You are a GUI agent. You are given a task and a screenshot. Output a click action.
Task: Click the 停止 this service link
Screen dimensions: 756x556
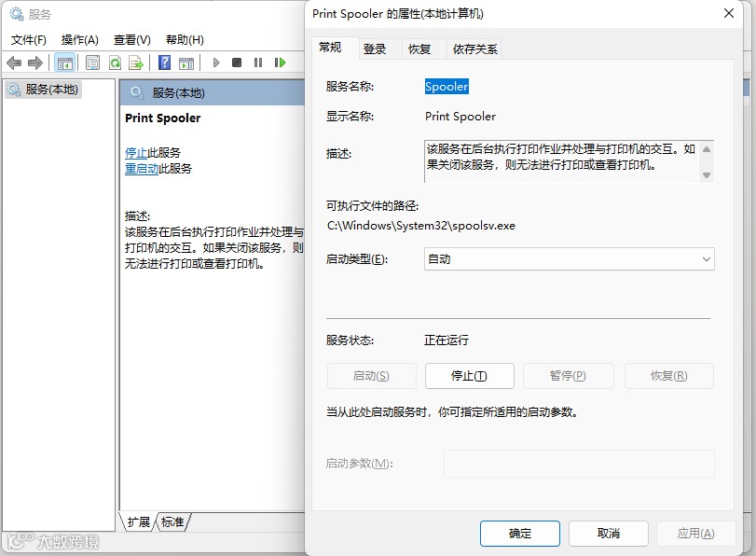[136, 153]
